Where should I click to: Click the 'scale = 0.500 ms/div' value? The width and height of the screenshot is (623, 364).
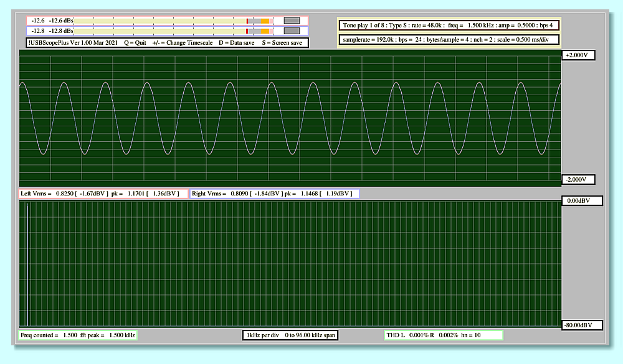click(x=523, y=40)
